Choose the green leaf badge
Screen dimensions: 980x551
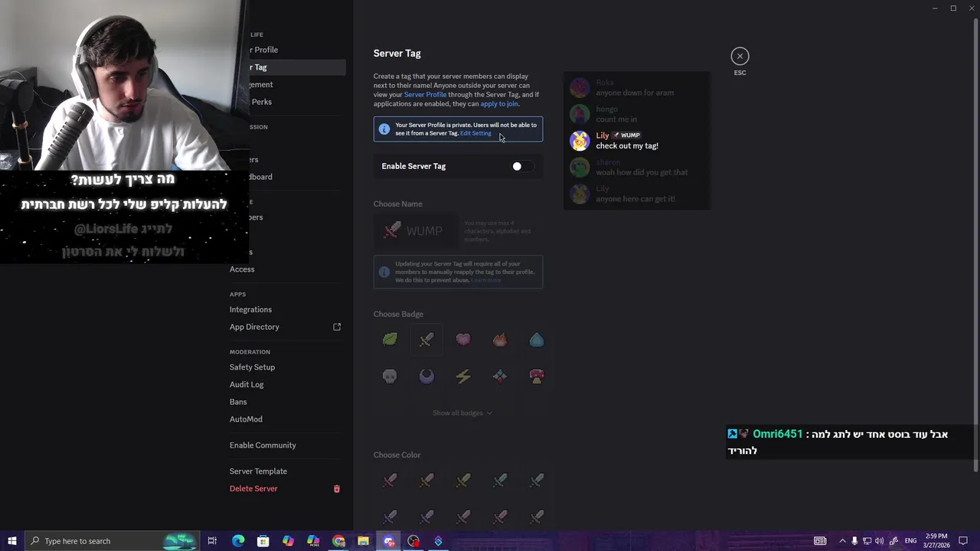pyautogui.click(x=390, y=339)
